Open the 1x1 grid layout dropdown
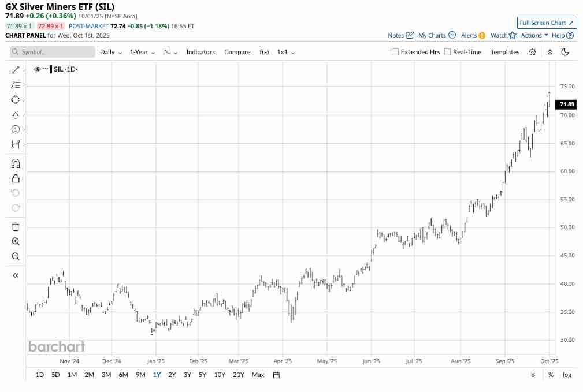 (285, 52)
